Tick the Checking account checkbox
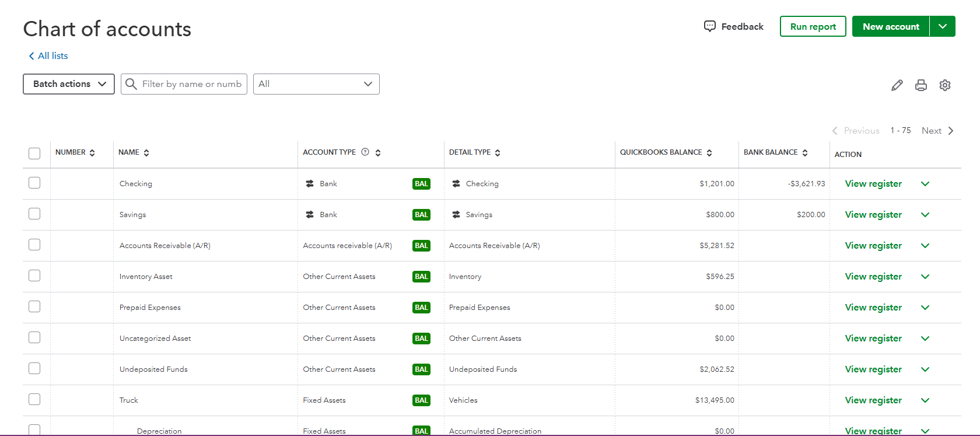This screenshot has height=436, width=980. point(34,183)
